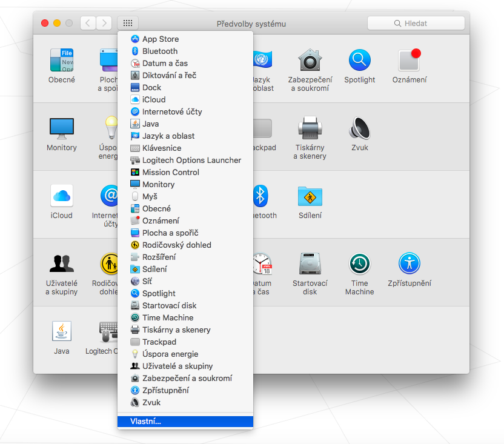The height and width of the screenshot is (444, 504).
Task: Choose Internetové účty menu entry
Action: click(185, 111)
